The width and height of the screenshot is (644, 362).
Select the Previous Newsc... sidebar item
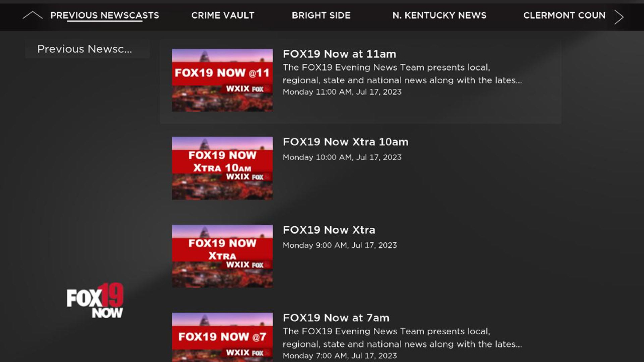coord(88,49)
